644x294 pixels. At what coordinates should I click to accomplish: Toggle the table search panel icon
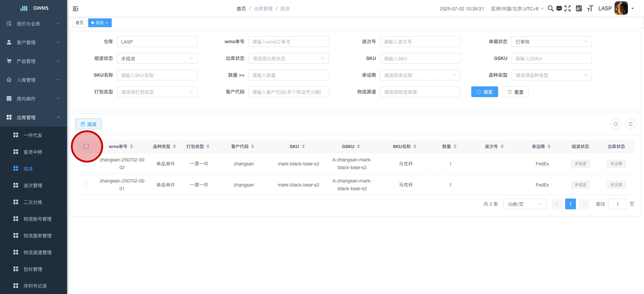click(615, 124)
